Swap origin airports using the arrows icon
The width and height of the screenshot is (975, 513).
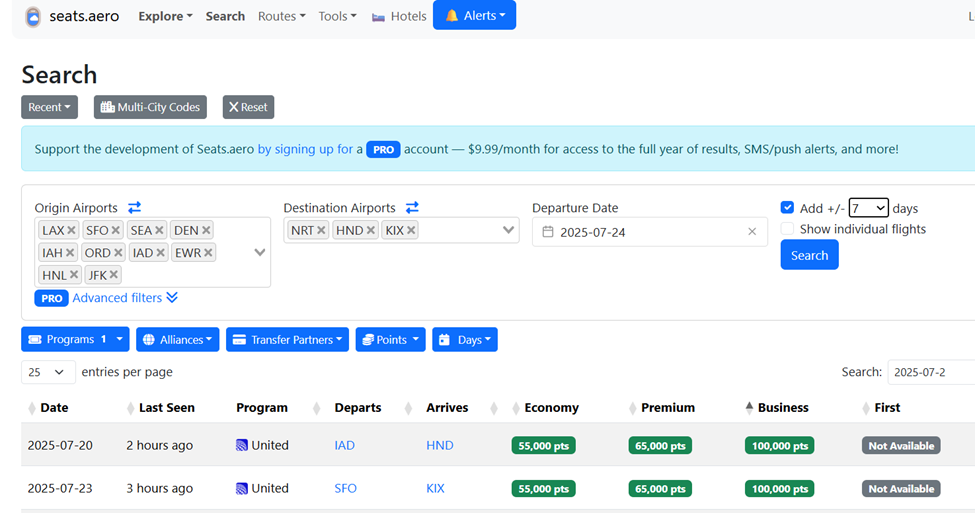(x=134, y=208)
